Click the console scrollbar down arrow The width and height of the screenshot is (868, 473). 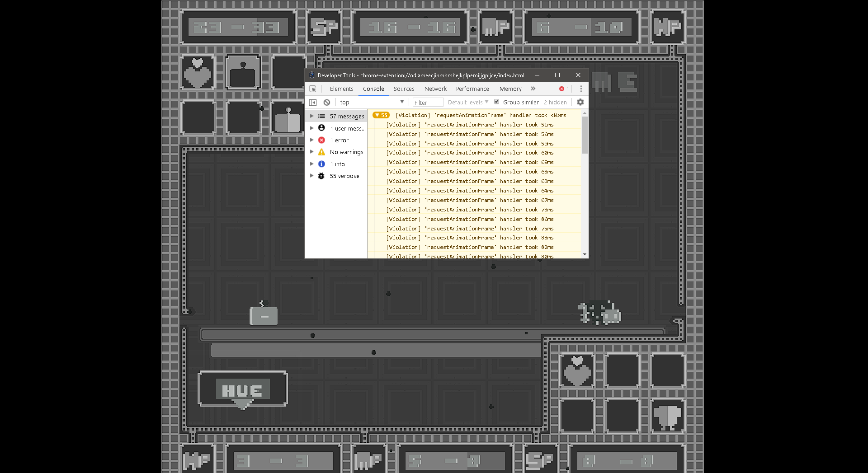[x=585, y=255]
